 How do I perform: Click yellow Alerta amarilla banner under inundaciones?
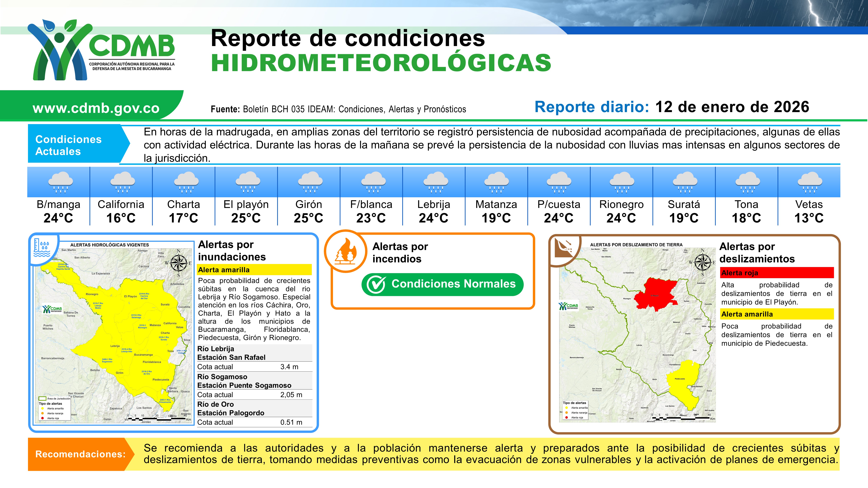pos(254,270)
